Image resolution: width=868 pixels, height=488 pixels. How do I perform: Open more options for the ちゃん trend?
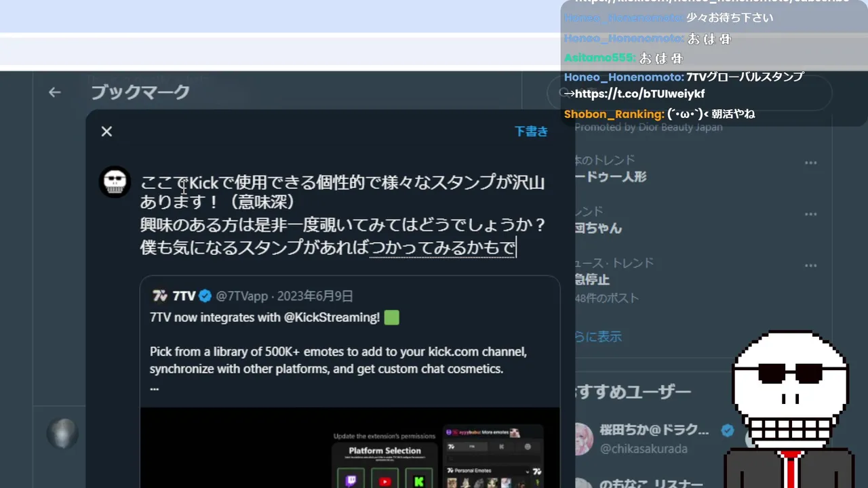811,214
